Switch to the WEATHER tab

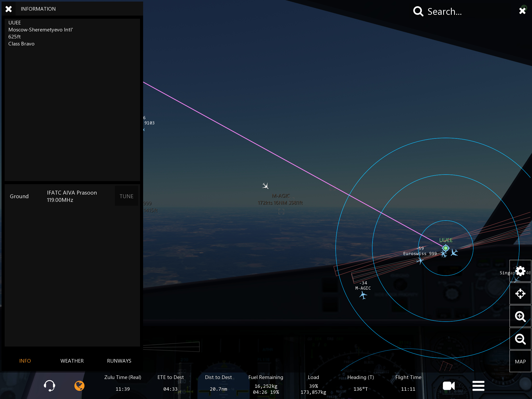coord(72,361)
